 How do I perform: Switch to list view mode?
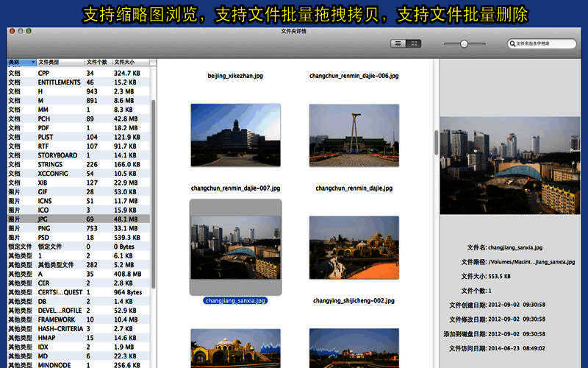[398, 44]
